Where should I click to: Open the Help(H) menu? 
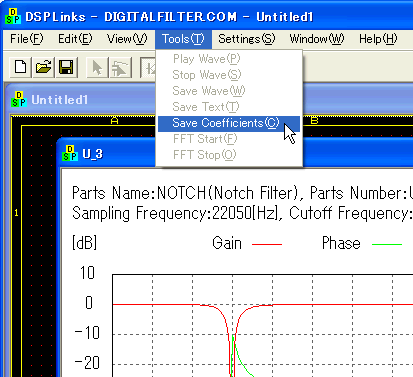click(378, 39)
